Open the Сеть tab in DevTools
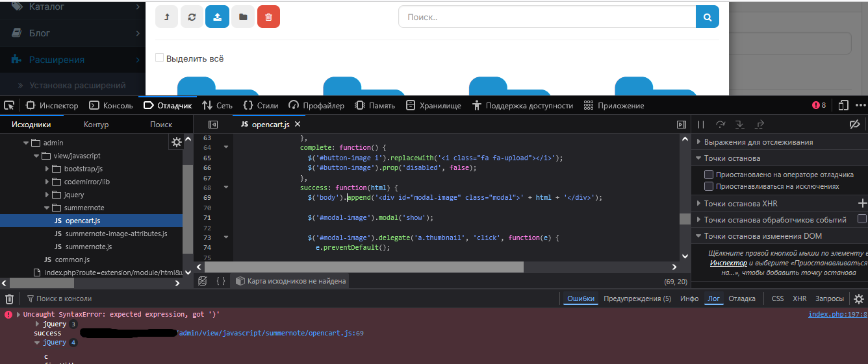This screenshot has width=868, height=364. [217, 105]
